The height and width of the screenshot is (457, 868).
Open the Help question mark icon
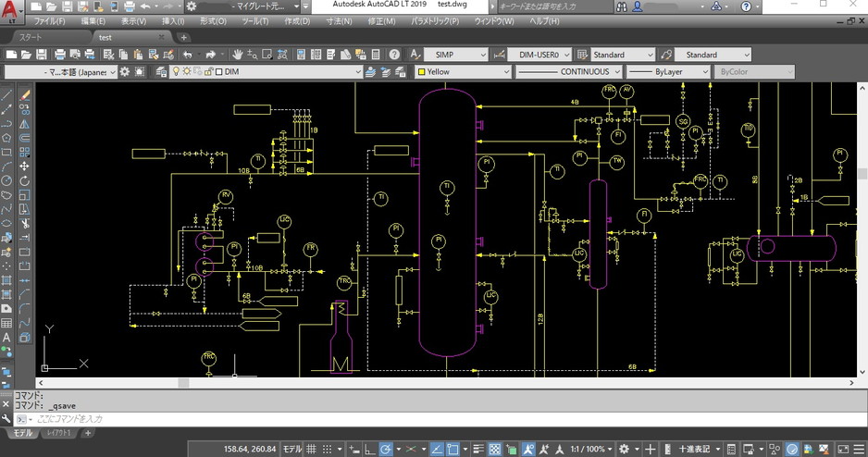tap(394, 55)
